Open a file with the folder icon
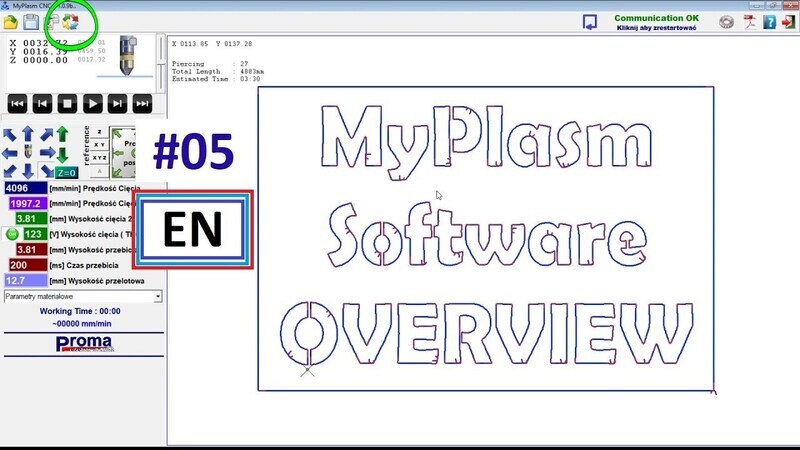Image resolution: width=800 pixels, height=450 pixels. 10,22
